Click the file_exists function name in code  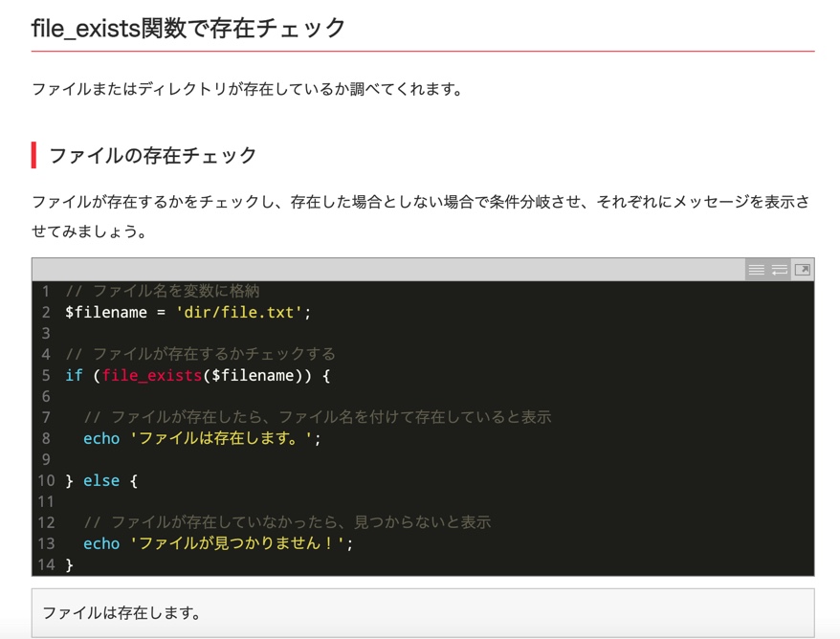tap(152, 376)
